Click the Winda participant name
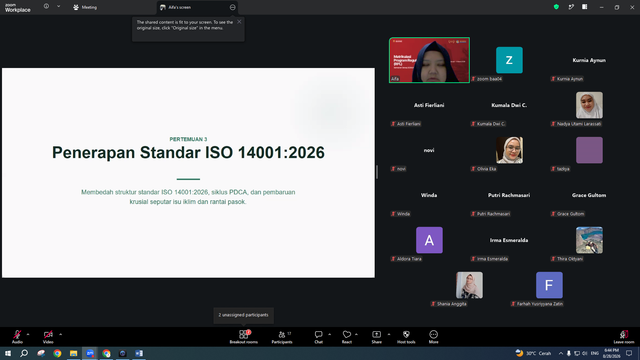 (429, 195)
